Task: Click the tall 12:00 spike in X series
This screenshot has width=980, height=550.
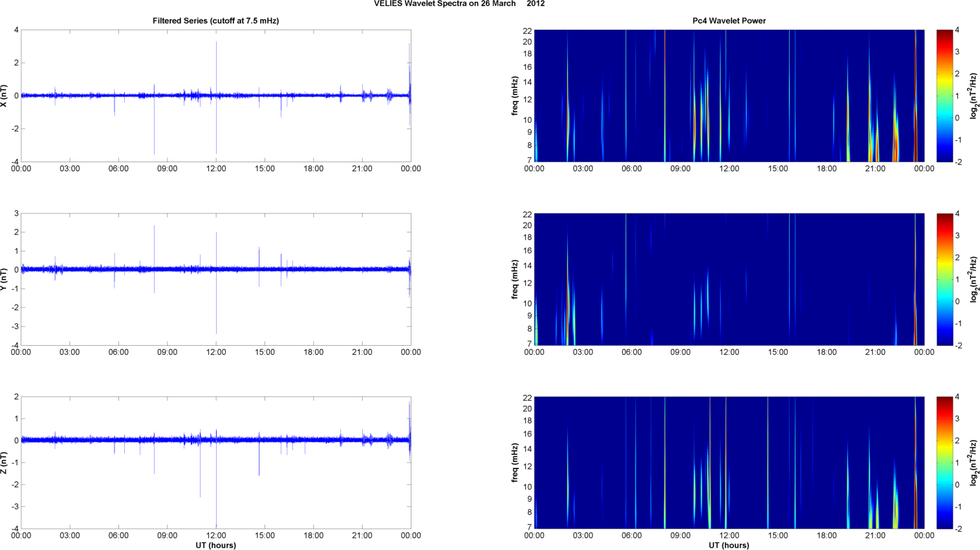Action: tap(216, 65)
